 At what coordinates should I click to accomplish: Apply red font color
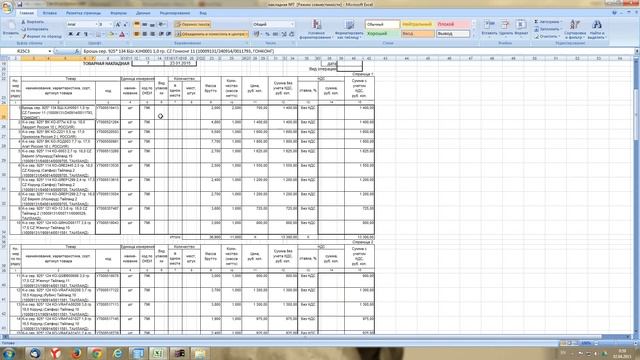122,34
